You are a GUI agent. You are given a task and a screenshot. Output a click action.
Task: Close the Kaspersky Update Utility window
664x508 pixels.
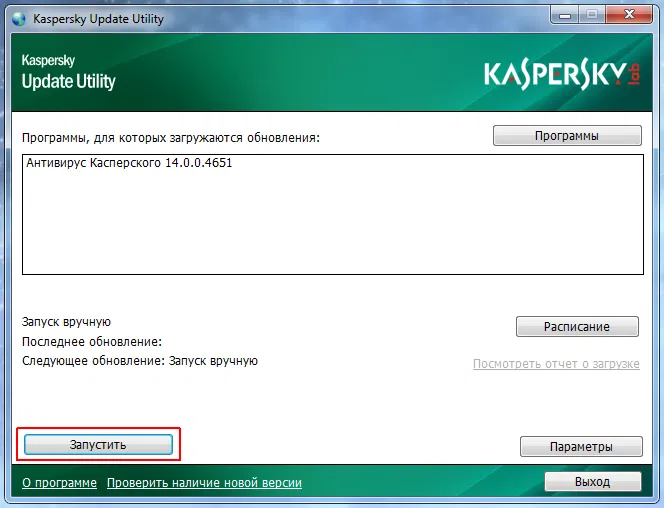[629, 15]
